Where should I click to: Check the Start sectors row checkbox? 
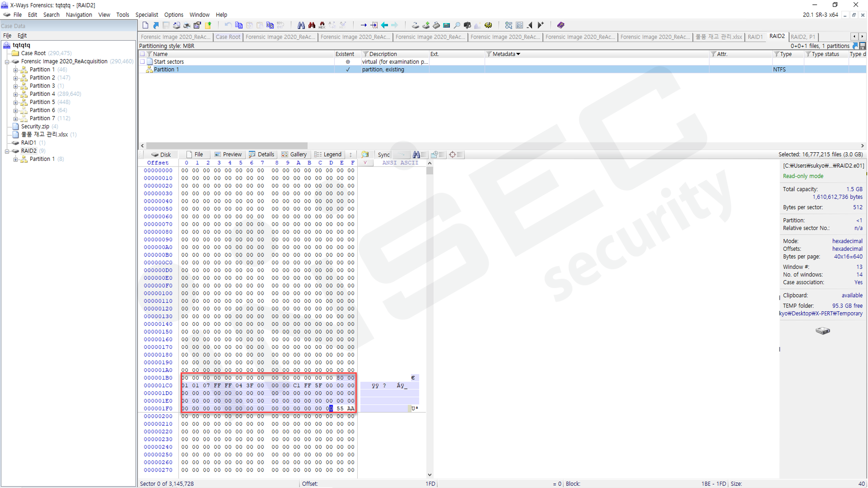click(142, 62)
